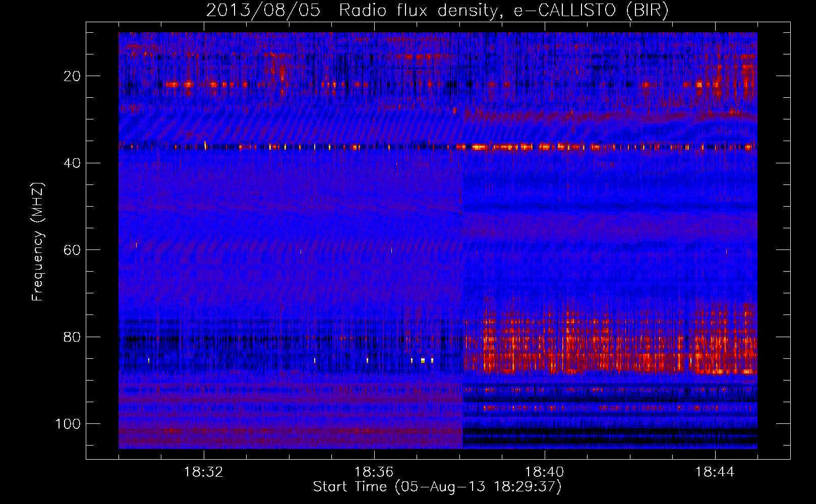Click the frequency tick label 80

72,337
